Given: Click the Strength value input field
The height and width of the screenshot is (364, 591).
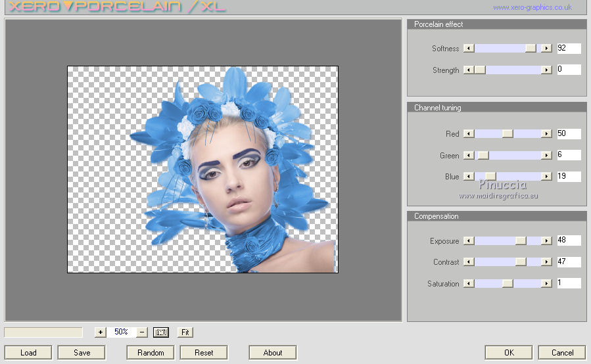Looking at the screenshot, I should pyautogui.click(x=569, y=70).
